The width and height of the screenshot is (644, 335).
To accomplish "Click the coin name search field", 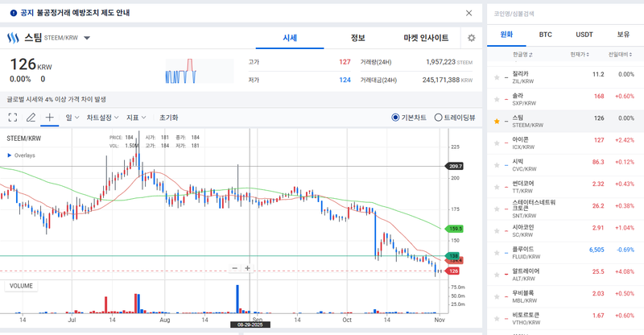I will click(563, 14).
